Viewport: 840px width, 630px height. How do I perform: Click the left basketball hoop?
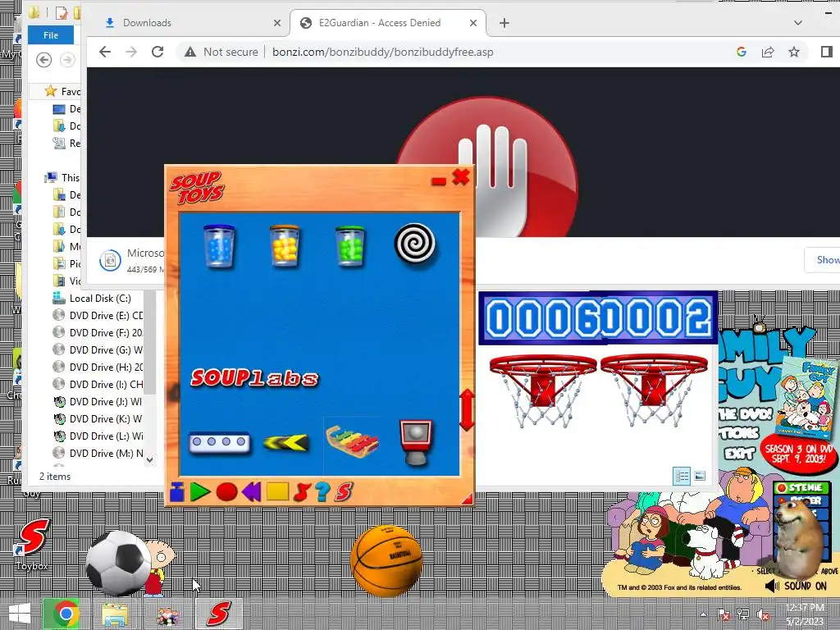tap(543, 390)
